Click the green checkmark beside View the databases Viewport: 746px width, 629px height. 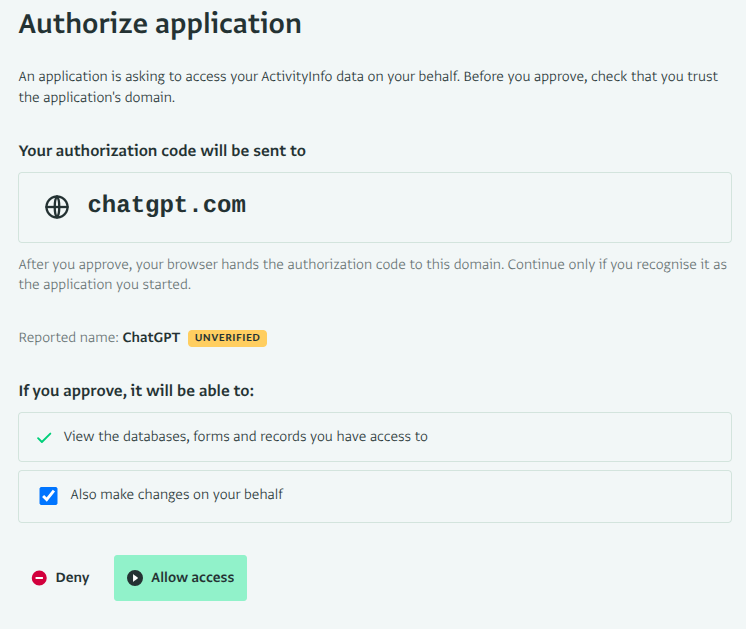44,437
